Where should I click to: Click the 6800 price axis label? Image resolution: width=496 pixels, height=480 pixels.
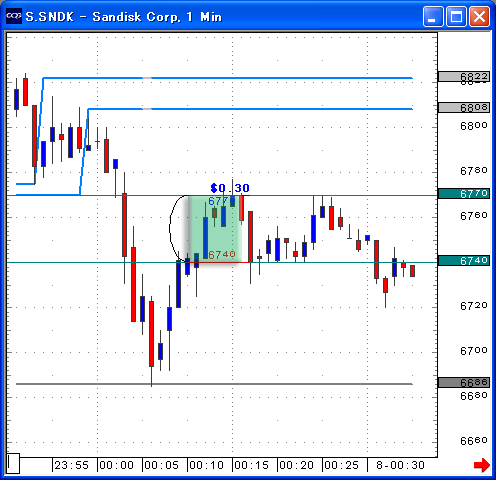point(474,126)
